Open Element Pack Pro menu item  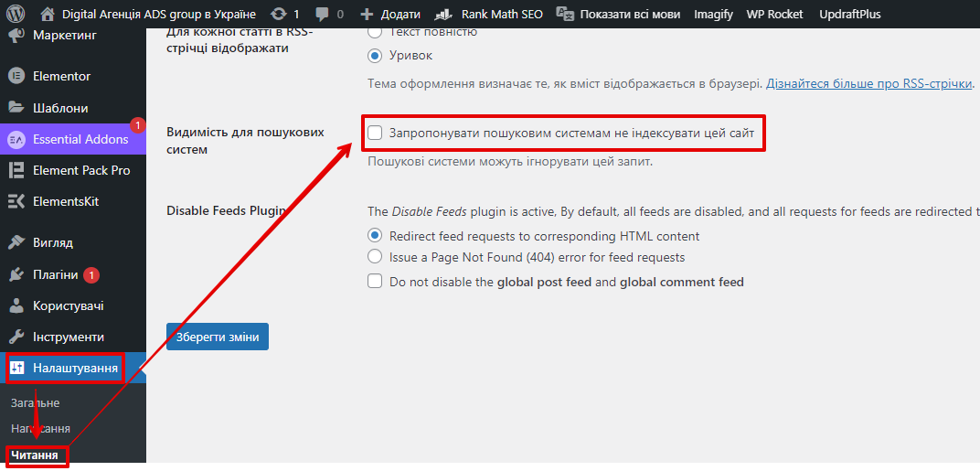point(73,170)
